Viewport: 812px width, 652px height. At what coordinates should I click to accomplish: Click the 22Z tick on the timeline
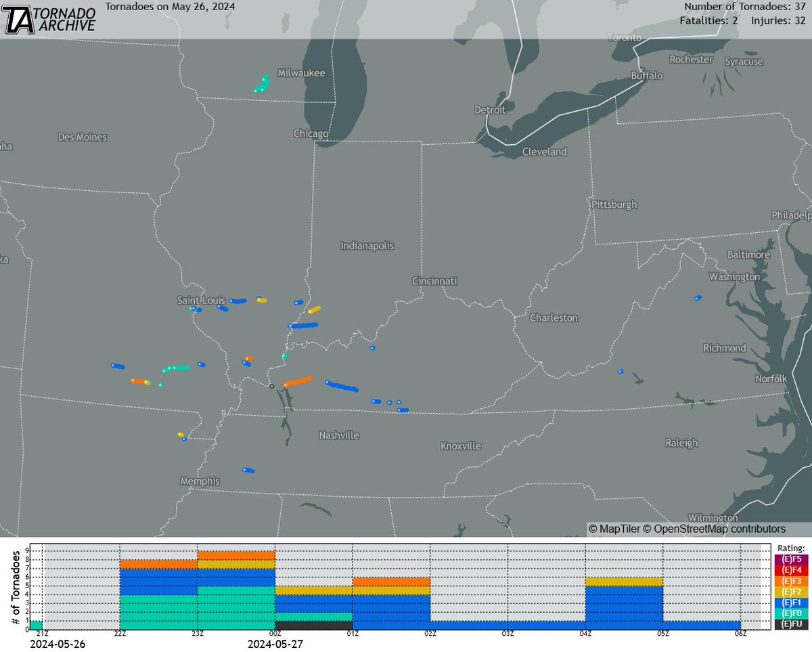[x=120, y=635]
